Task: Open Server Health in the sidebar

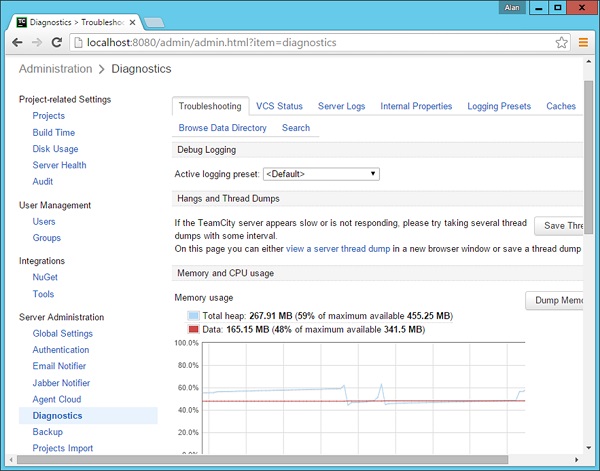Action: (x=59, y=165)
